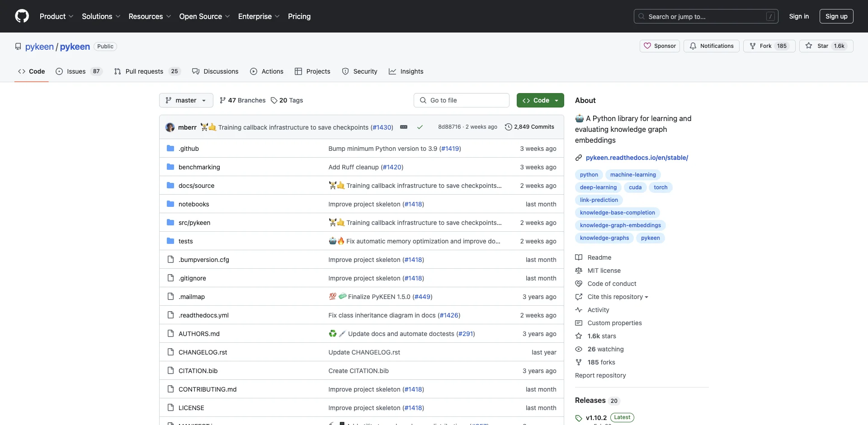
Task: Click the star icon next to 1.6k stars
Action: [579, 336]
